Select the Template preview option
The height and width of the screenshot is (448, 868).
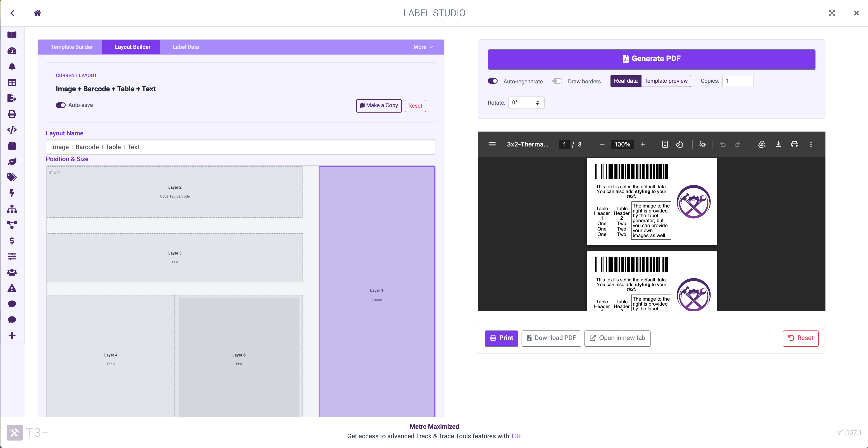(666, 81)
